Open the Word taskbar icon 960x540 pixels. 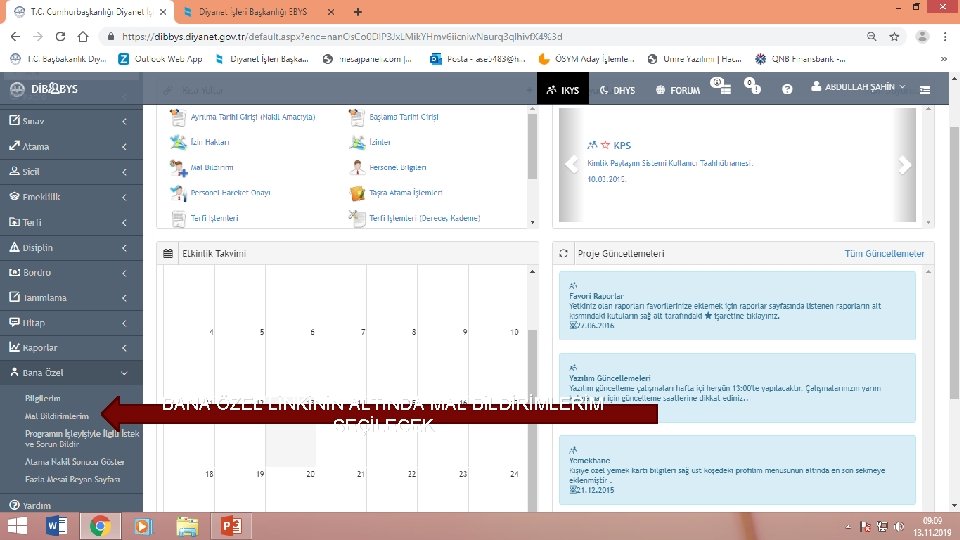56,526
